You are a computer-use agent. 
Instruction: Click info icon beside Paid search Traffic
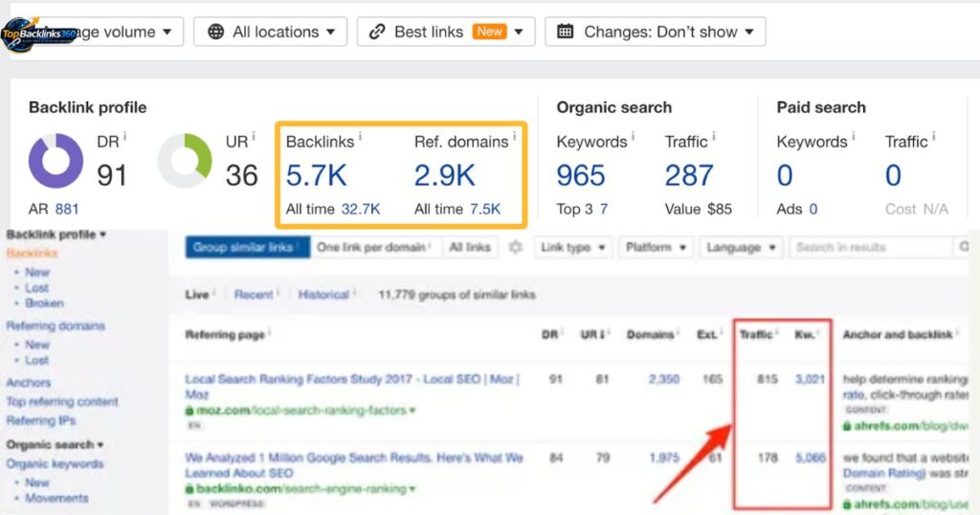click(934, 136)
